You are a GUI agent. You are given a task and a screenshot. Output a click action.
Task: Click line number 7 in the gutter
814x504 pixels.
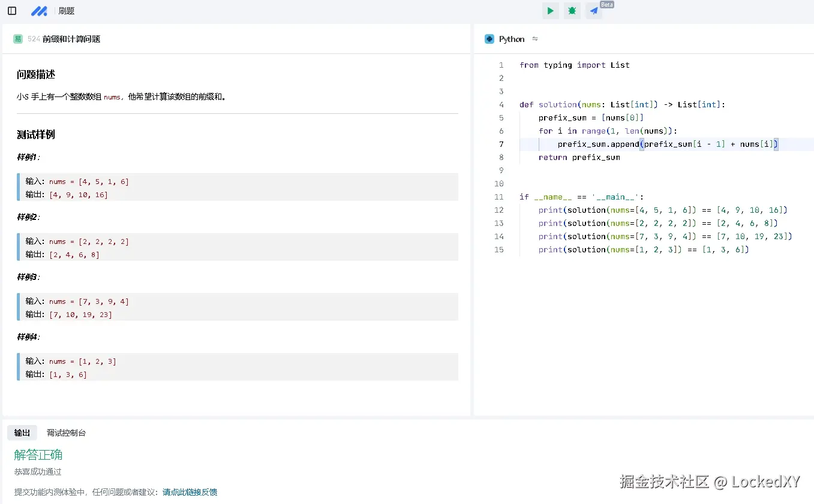[x=501, y=144]
